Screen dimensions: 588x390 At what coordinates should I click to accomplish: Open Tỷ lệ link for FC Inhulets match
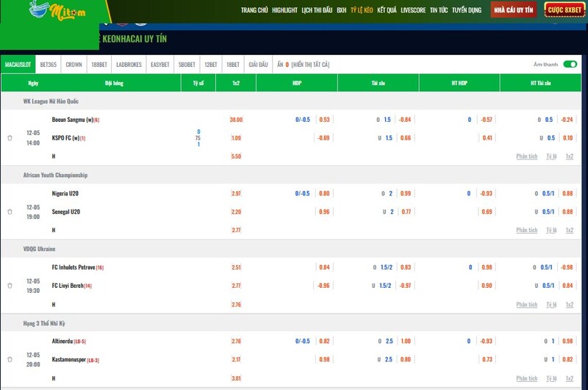(551, 305)
